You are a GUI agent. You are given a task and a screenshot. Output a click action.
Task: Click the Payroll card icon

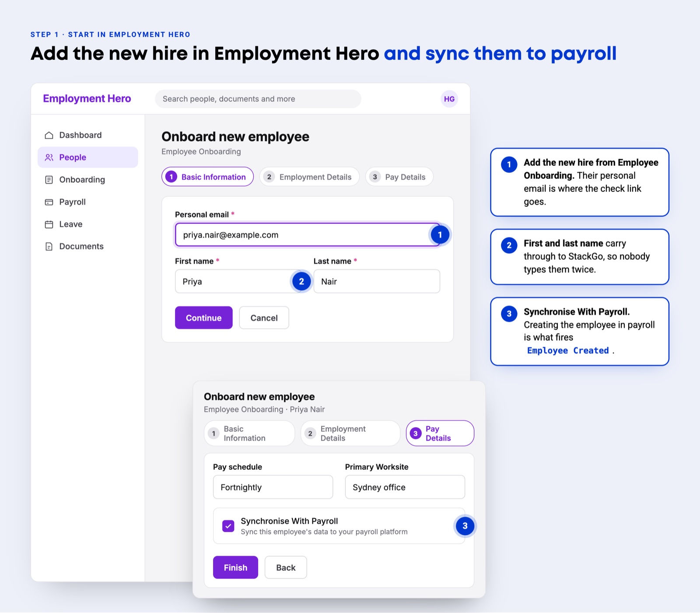49,202
